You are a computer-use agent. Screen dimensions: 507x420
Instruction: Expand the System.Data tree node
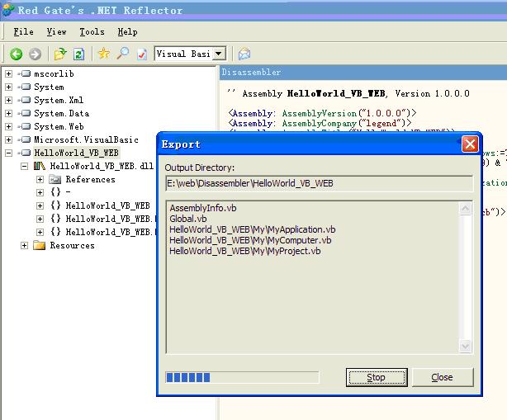tap(8, 113)
